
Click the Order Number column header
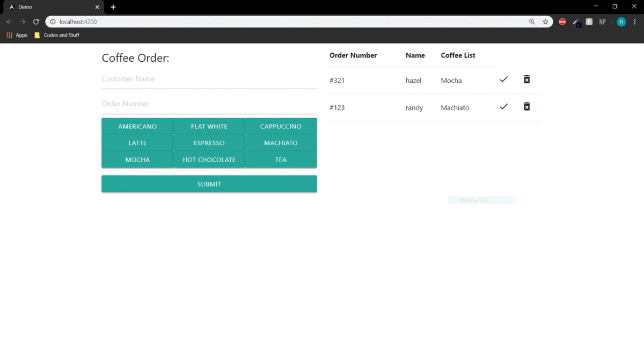[x=353, y=55]
